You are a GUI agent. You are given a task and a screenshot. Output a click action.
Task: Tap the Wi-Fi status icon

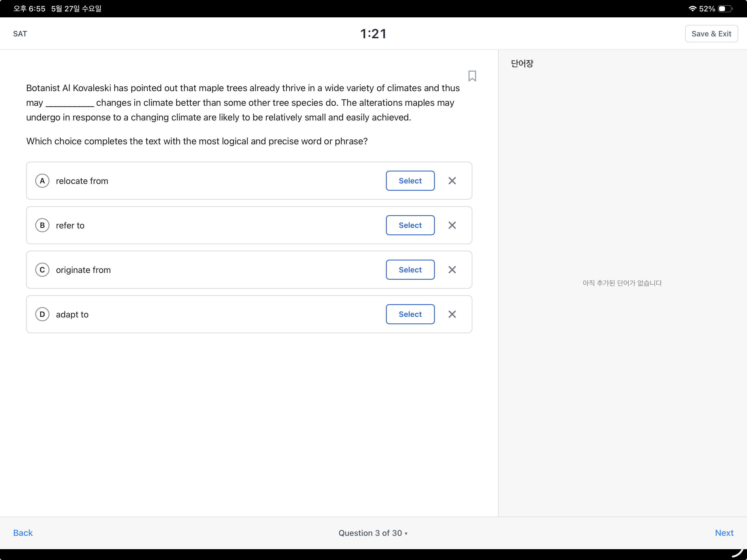692,9
